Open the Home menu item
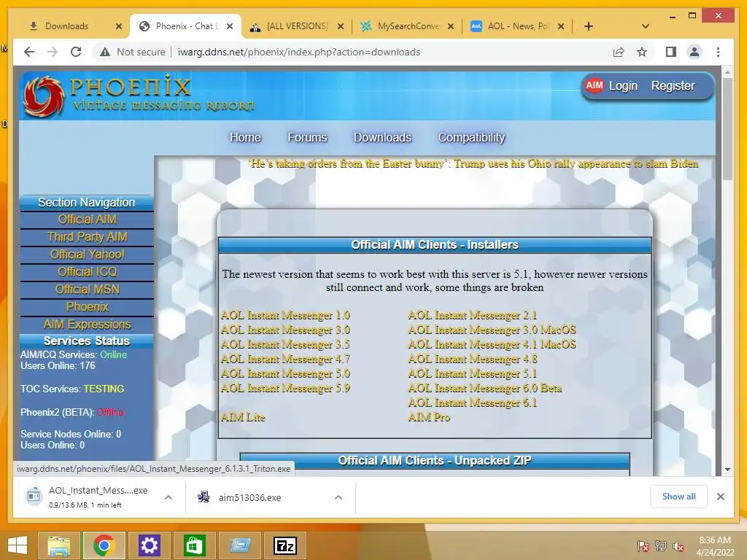 pos(245,138)
